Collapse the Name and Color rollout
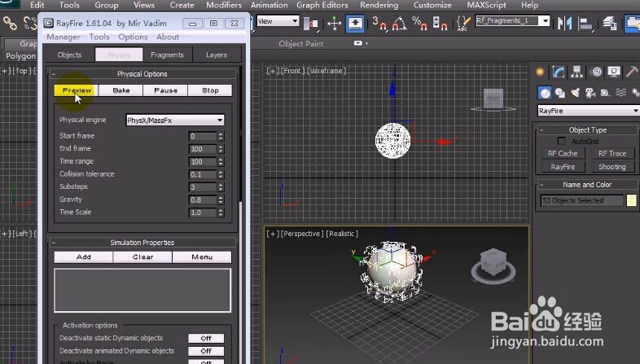 [587, 185]
